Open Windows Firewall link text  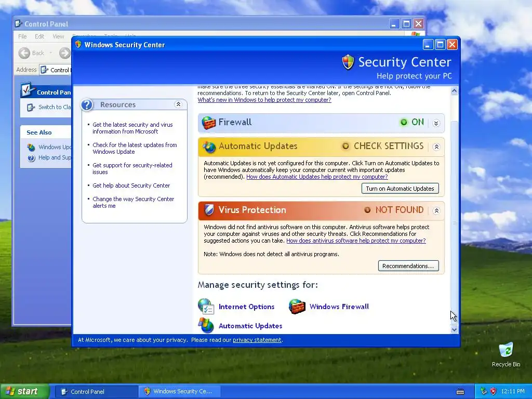[339, 307]
